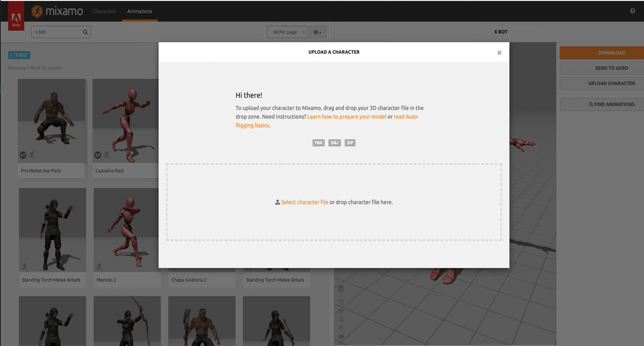The width and height of the screenshot is (644, 346).
Task: Click the X BOT character title
Action: (x=501, y=32)
